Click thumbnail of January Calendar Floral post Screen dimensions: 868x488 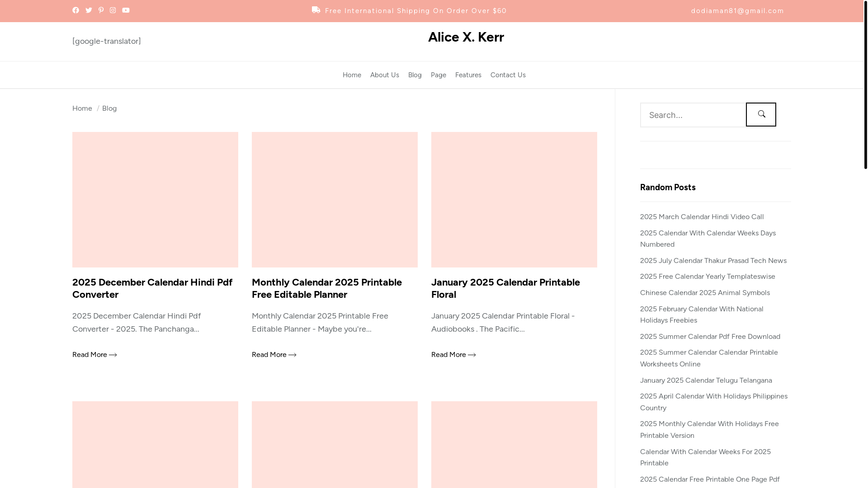pyautogui.click(x=514, y=200)
